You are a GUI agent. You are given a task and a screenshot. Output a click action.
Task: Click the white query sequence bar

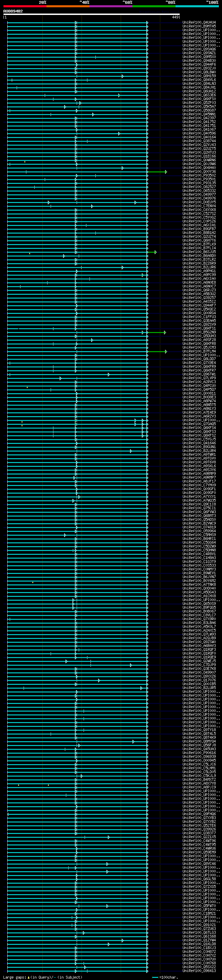coord(92,15)
